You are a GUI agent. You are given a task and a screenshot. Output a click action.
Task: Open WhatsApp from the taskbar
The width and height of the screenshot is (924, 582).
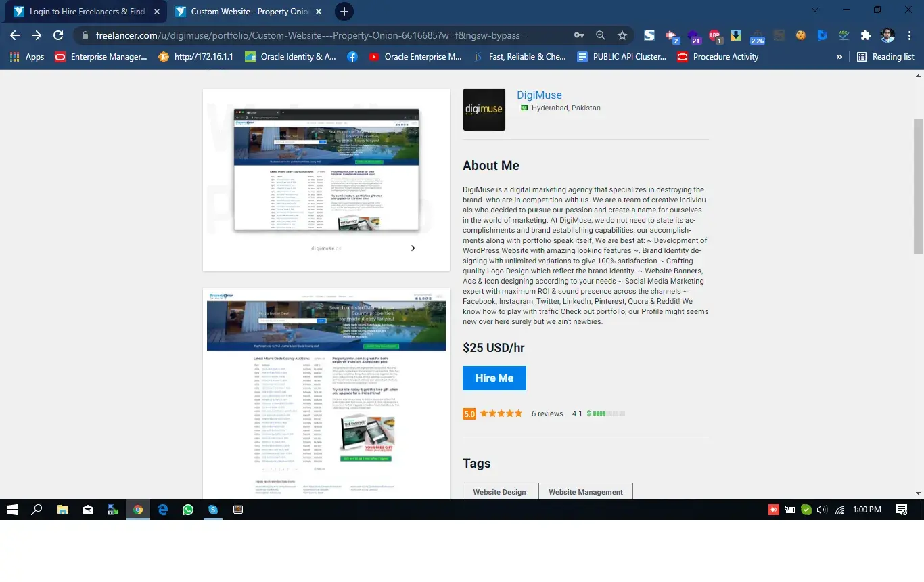[188, 510]
